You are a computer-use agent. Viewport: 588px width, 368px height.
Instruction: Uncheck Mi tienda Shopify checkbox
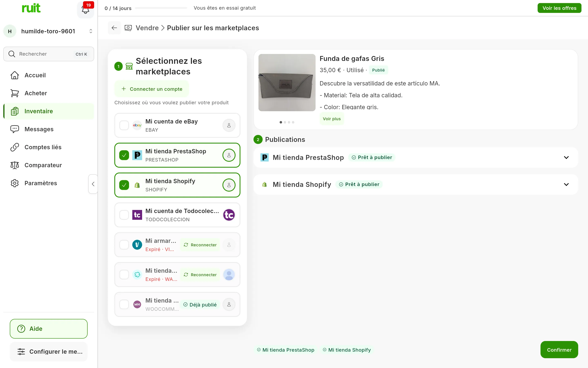(x=124, y=185)
